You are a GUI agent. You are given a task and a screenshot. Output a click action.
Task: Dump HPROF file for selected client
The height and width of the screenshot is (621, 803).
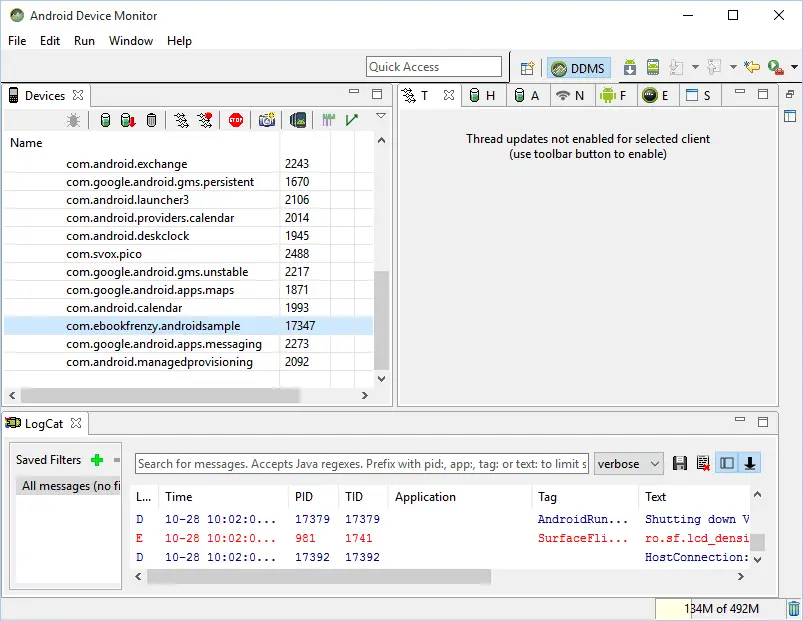coord(128,120)
